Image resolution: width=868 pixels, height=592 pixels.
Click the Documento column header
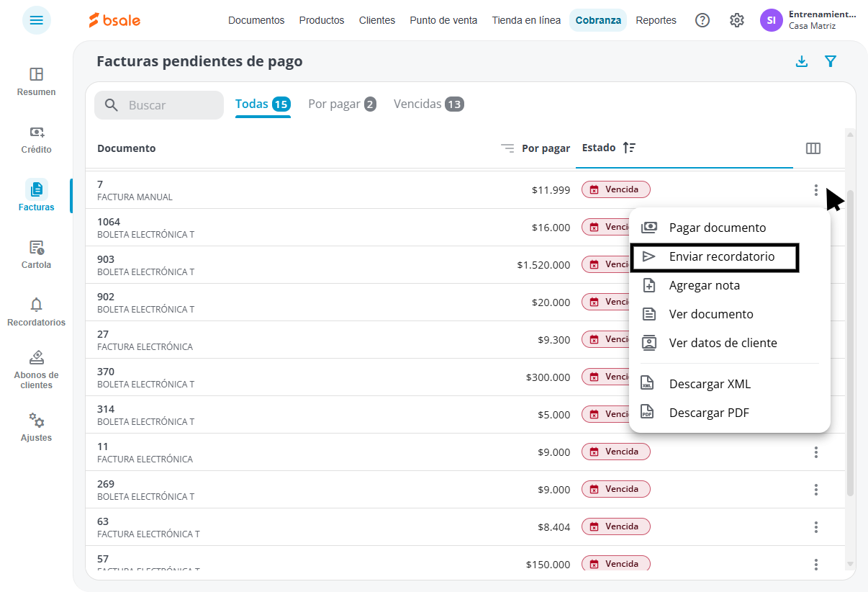point(127,148)
